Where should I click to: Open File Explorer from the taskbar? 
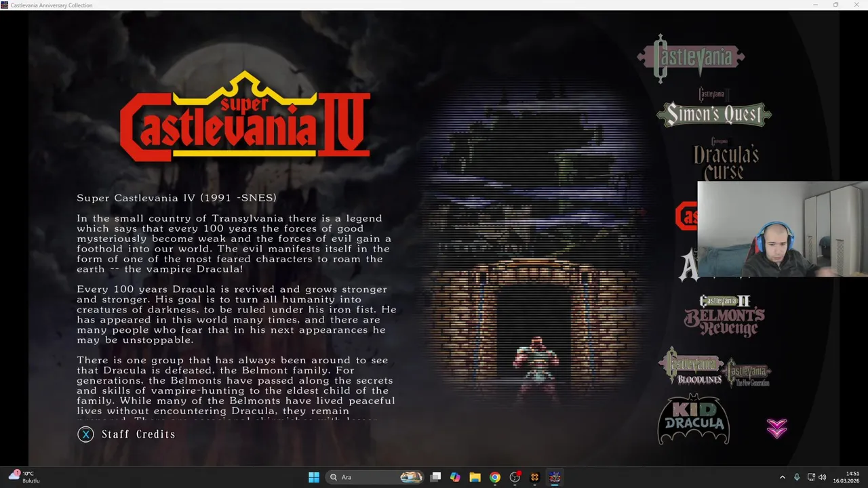point(475,477)
